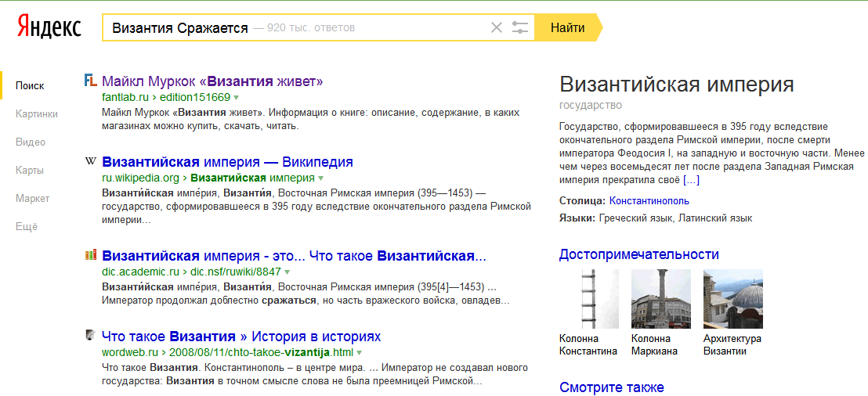Open dropdown arrow after dic.nsf/ruwiki/8847
868x396 pixels.
click(x=288, y=272)
